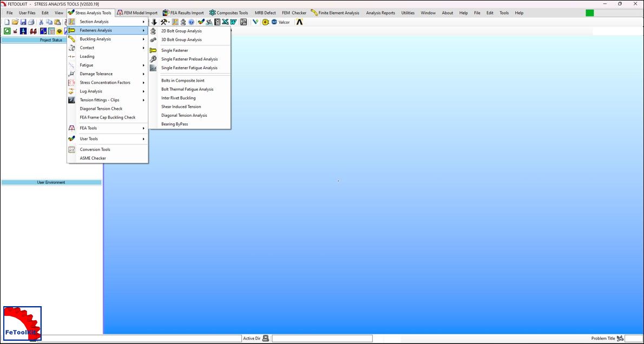Image resolution: width=644 pixels, height=344 pixels.
Task: Choose Diagonal Tension Check
Action: pos(108,108)
